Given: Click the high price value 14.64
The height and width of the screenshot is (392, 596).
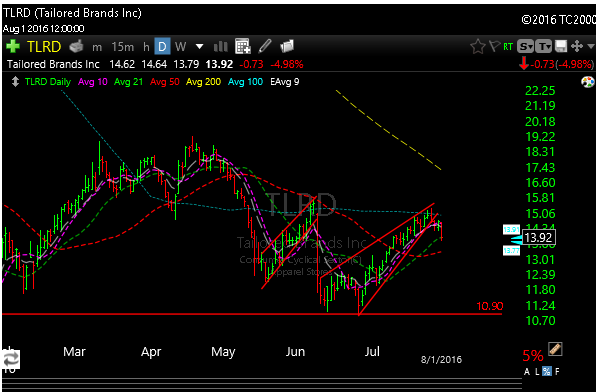Looking at the screenshot, I should pos(154,64).
